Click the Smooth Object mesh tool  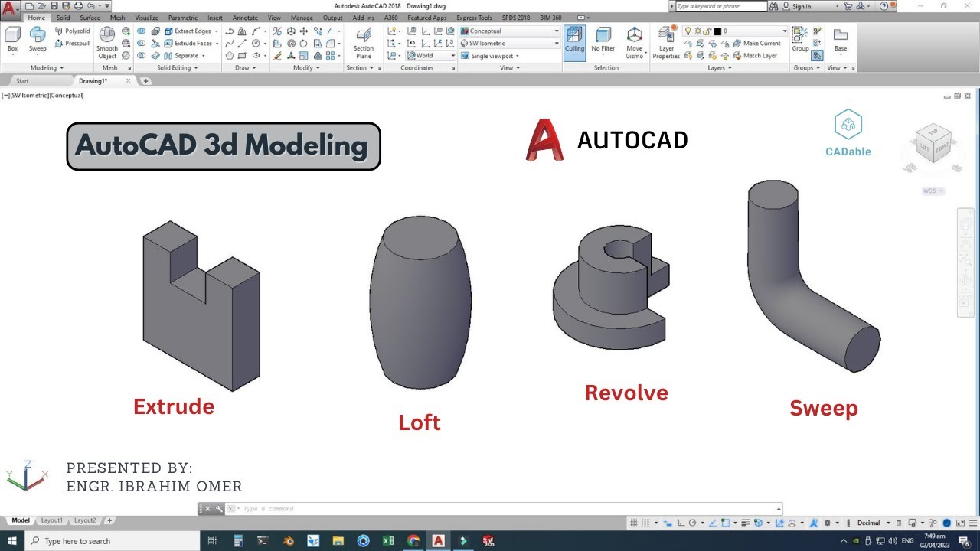[107, 43]
